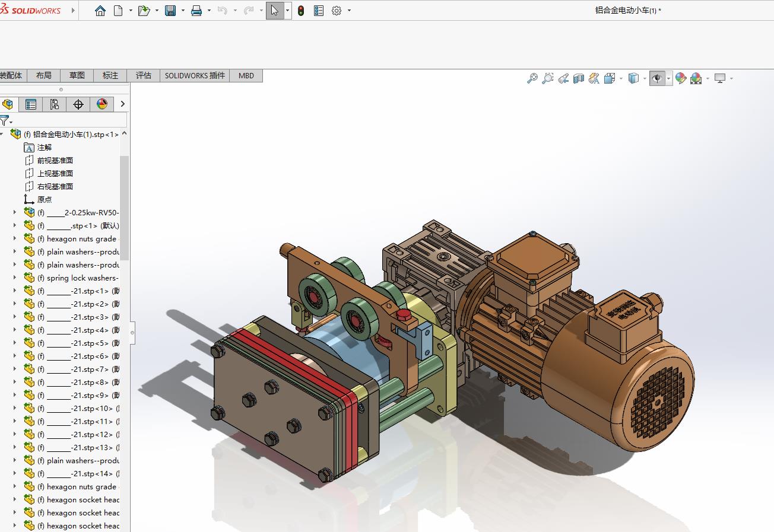Viewport: 774px width, 532px height.
Task: Open Edit Appearance color ball icon
Action: [x=681, y=78]
